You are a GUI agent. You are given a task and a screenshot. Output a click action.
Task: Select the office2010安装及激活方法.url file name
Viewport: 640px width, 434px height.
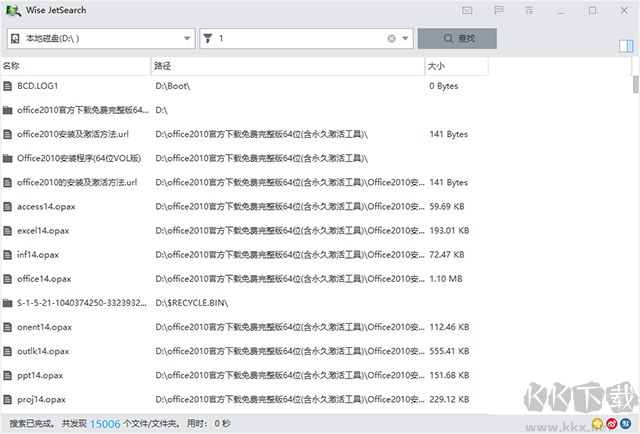(73, 134)
